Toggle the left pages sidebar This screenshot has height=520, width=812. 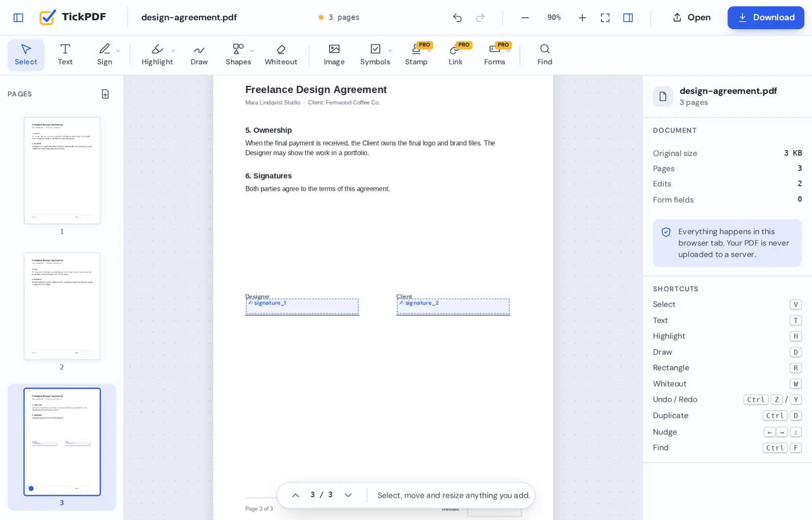click(x=18, y=18)
